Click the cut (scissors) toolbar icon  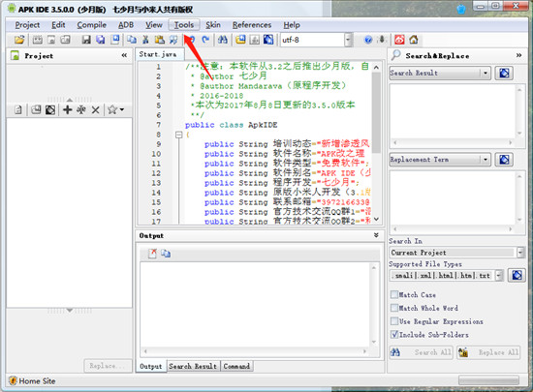coord(145,40)
